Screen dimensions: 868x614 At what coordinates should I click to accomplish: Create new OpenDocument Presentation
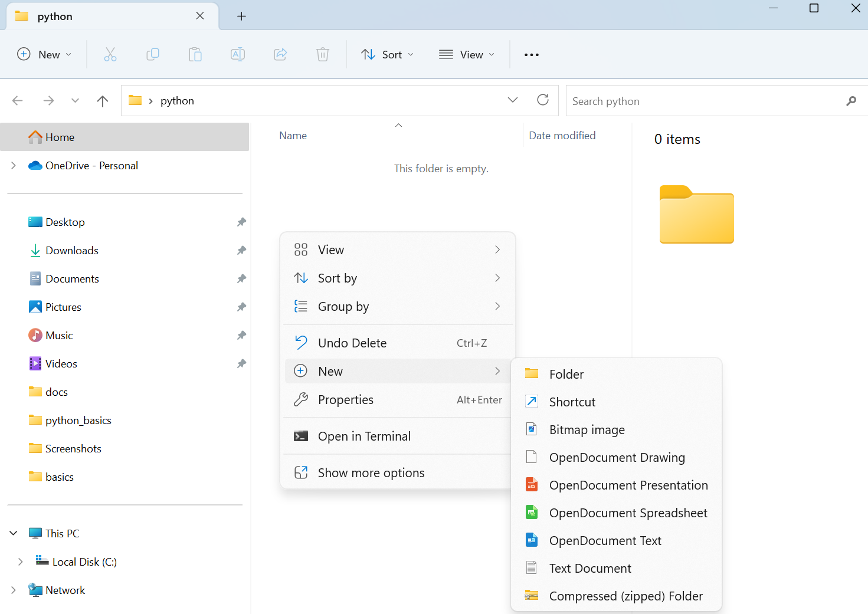pyautogui.click(x=616, y=485)
